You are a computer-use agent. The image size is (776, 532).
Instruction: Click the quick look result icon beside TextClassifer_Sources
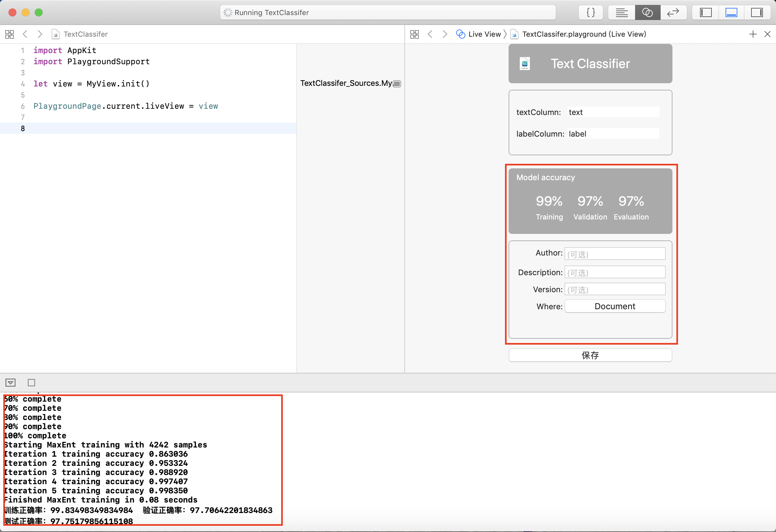(x=397, y=84)
